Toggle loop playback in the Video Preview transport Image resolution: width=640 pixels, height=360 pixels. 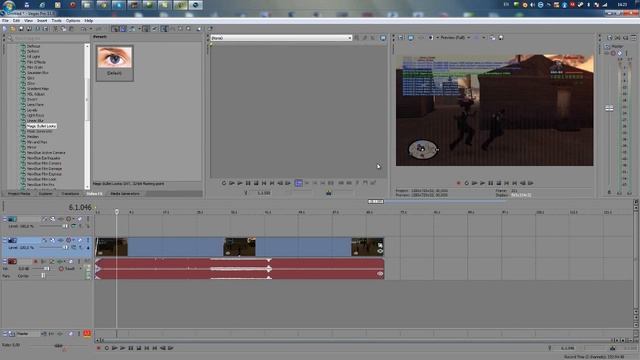coord(467,183)
